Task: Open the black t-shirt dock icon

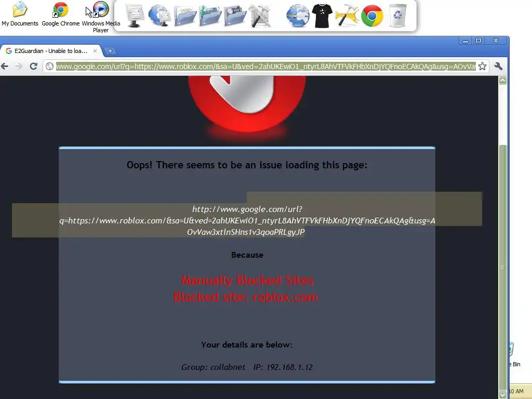Action: click(322, 16)
